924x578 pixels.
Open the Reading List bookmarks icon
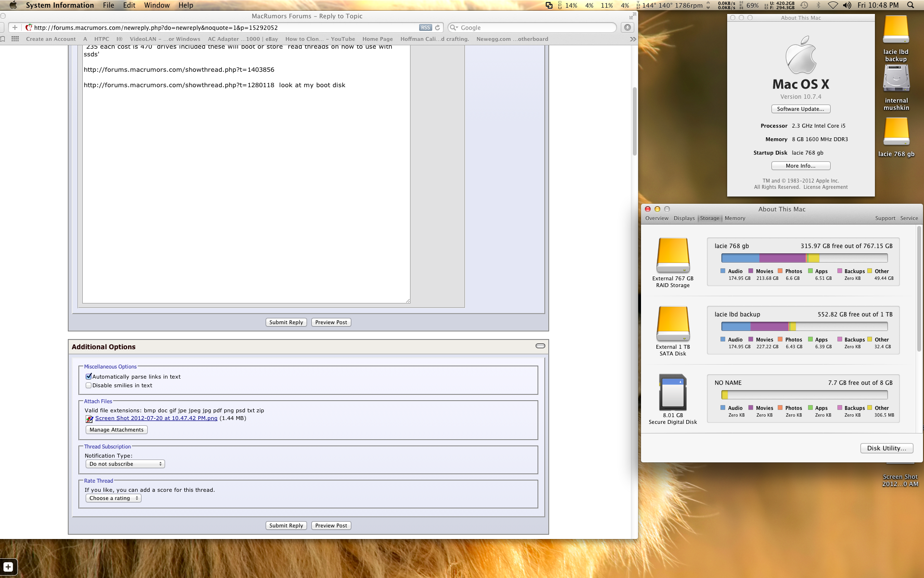[3, 39]
